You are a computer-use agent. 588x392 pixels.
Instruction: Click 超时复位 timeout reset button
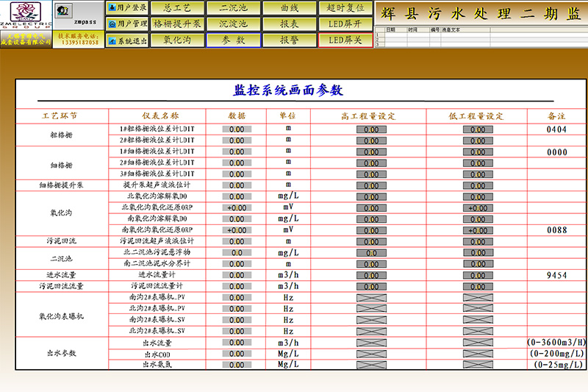click(x=345, y=8)
